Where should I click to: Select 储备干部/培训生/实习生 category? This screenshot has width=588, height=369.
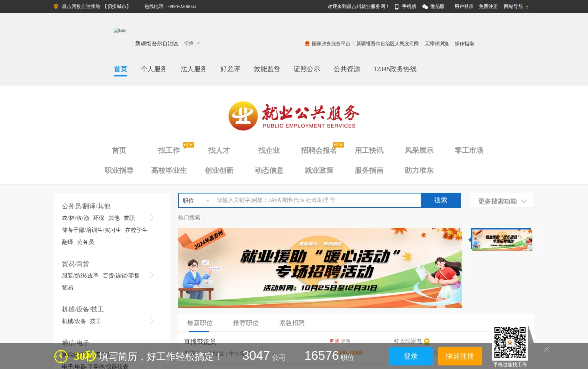92,230
